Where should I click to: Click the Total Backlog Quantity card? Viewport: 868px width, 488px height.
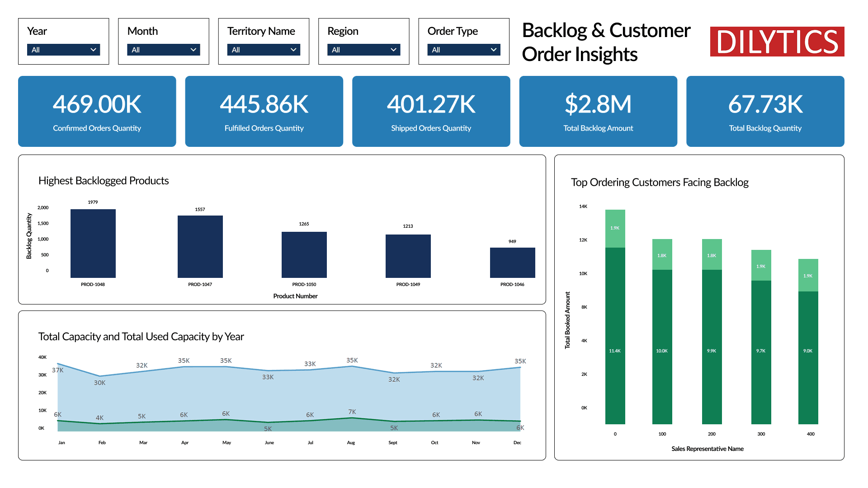(x=765, y=111)
